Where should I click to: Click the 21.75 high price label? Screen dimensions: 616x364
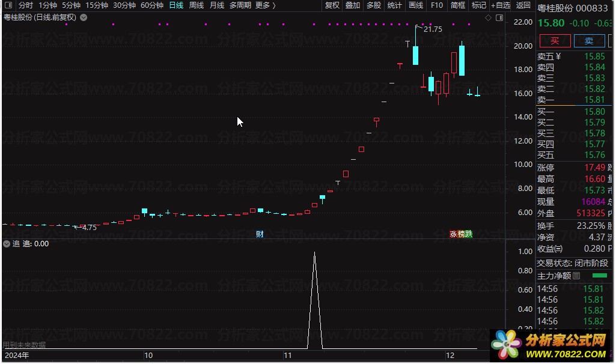(433, 29)
